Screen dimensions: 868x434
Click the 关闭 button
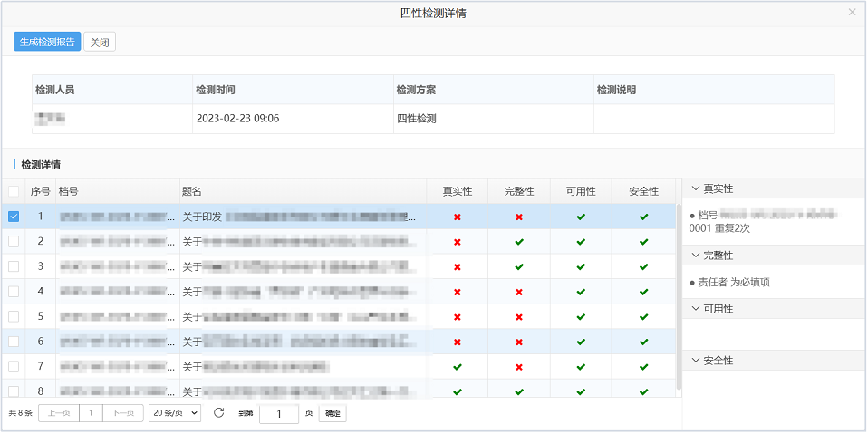100,42
